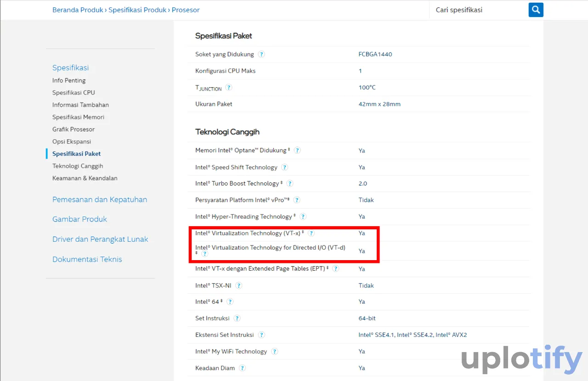Open Driver dan Perangkat Lunak section
The image size is (588, 381).
[x=100, y=239]
